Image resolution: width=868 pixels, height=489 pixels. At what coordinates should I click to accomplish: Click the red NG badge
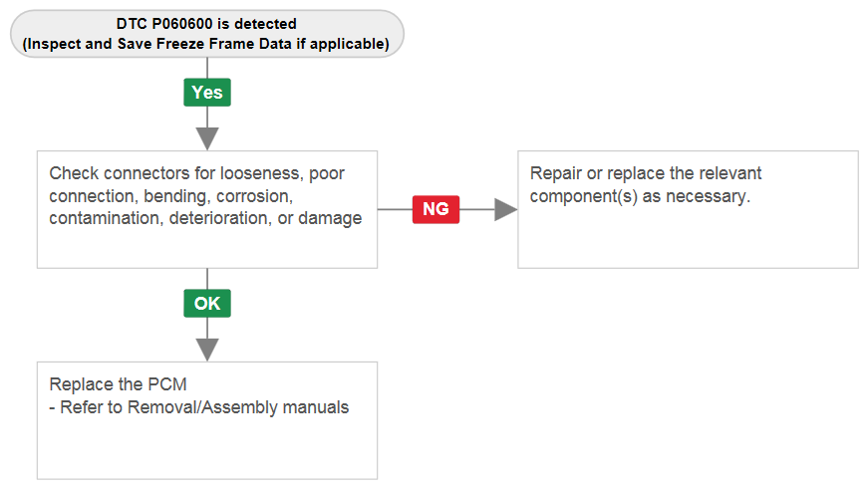(435, 209)
